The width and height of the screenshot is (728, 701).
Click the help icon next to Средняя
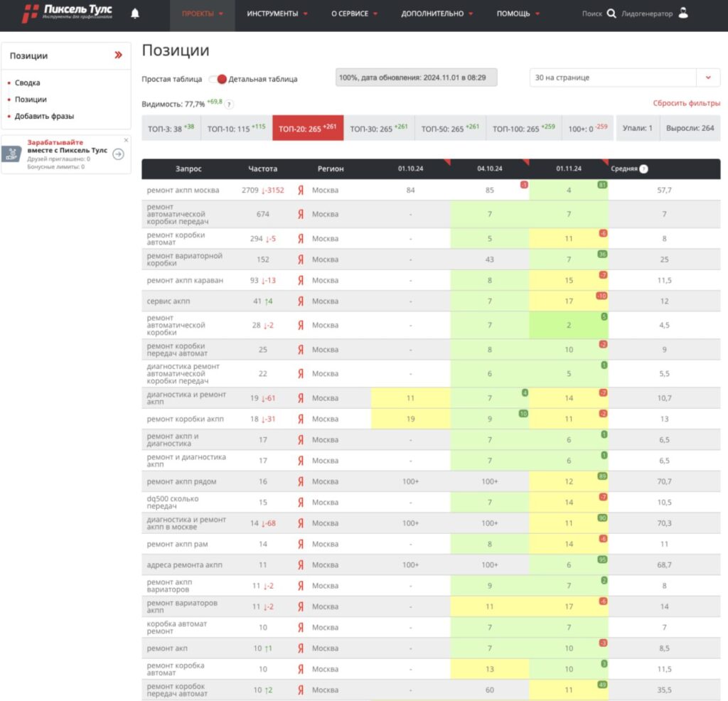tap(643, 169)
